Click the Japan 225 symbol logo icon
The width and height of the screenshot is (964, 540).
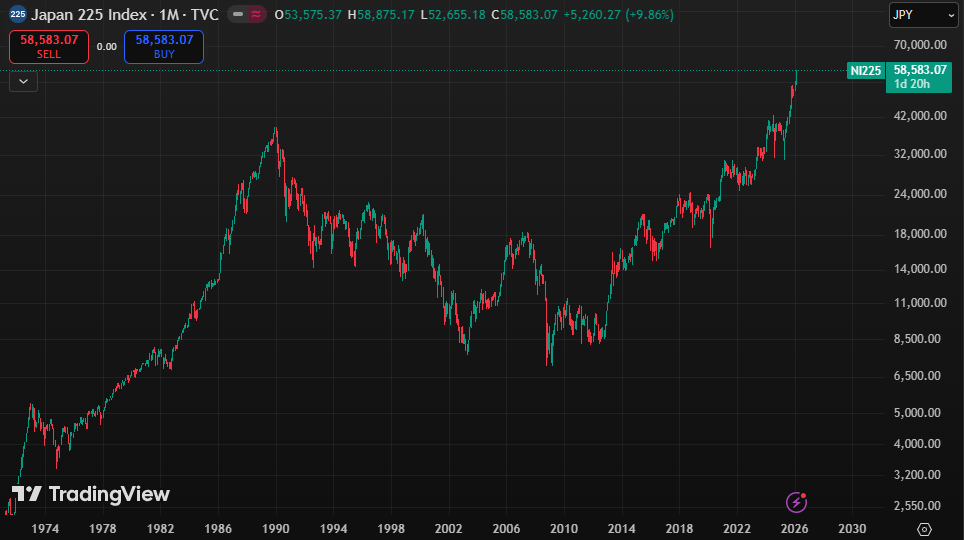(18, 15)
